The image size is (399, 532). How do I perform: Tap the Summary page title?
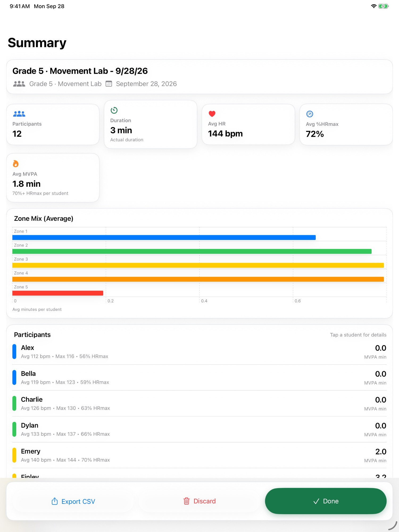click(x=37, y=43)
